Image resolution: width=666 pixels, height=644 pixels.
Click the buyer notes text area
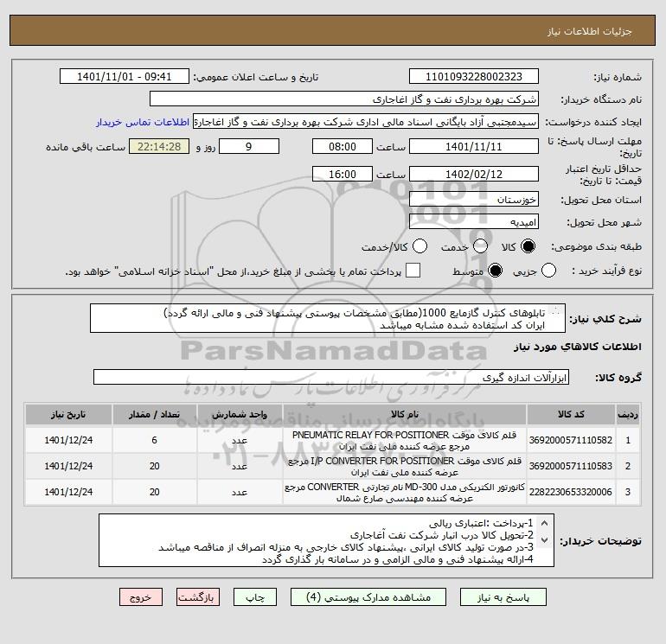pyautogui.click(x=326, y=540)
